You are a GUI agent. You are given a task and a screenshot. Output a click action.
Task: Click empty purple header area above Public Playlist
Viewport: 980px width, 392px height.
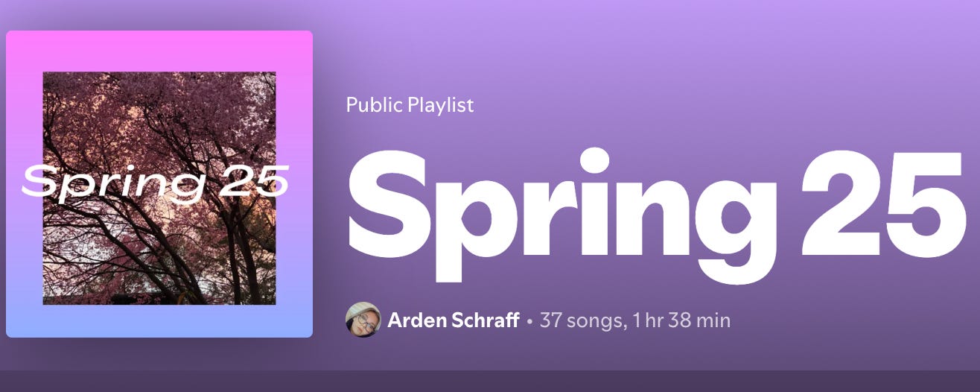(x=596, y=45)
